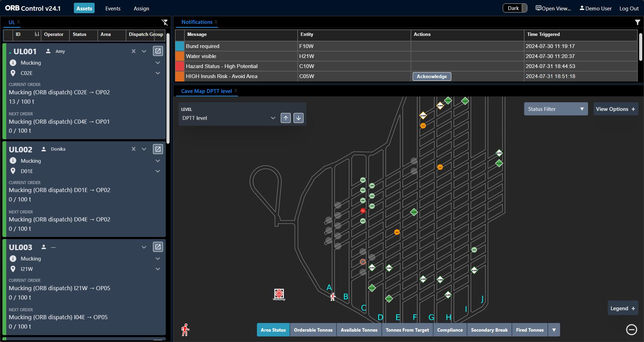
Task: Click the zoom out minus circle icon
Action: [631, 330]
